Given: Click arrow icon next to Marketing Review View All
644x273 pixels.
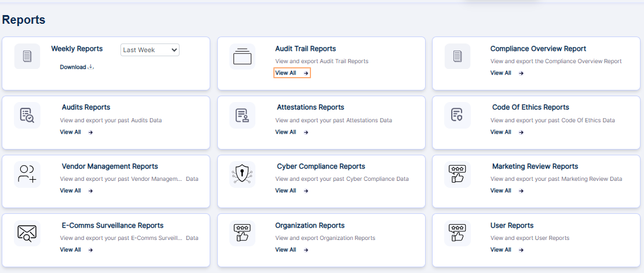Looking at the screenshot, I should 521,191.
